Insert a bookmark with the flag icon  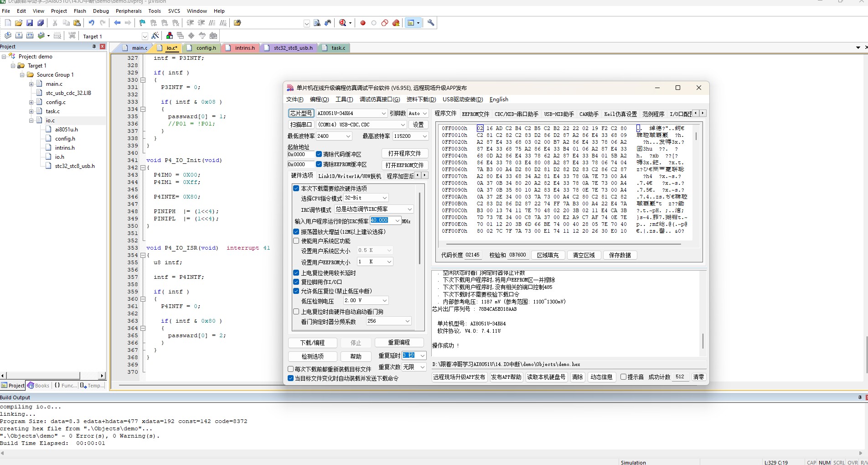click(x=143, y=23)
